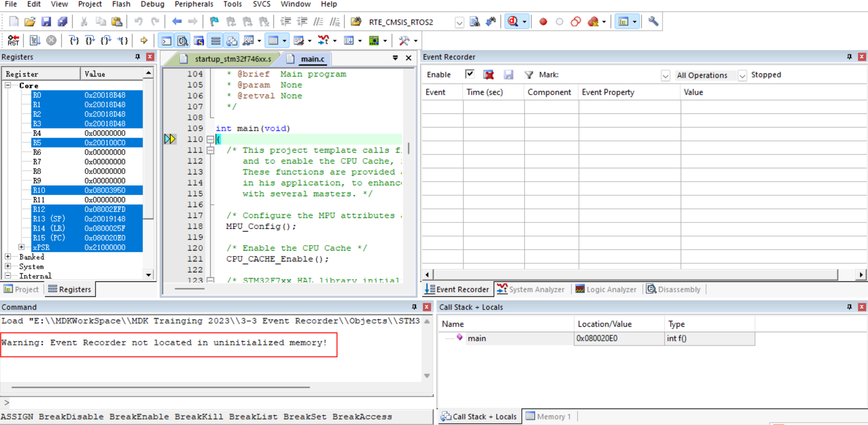Clear Event Recorder records with red X icon
868x425 pixels.
pyautogui.click(x=489, y=75)
